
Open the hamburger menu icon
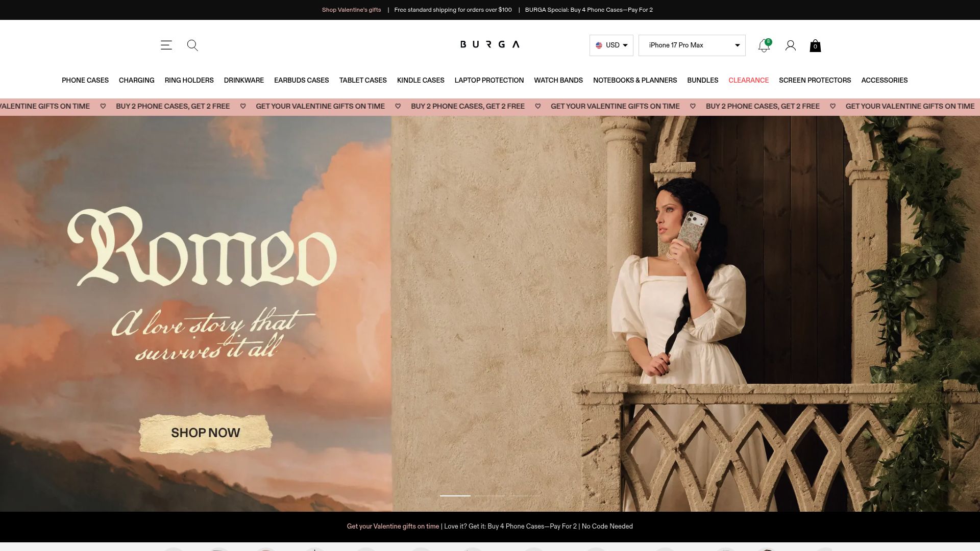[x=166, y=45]
